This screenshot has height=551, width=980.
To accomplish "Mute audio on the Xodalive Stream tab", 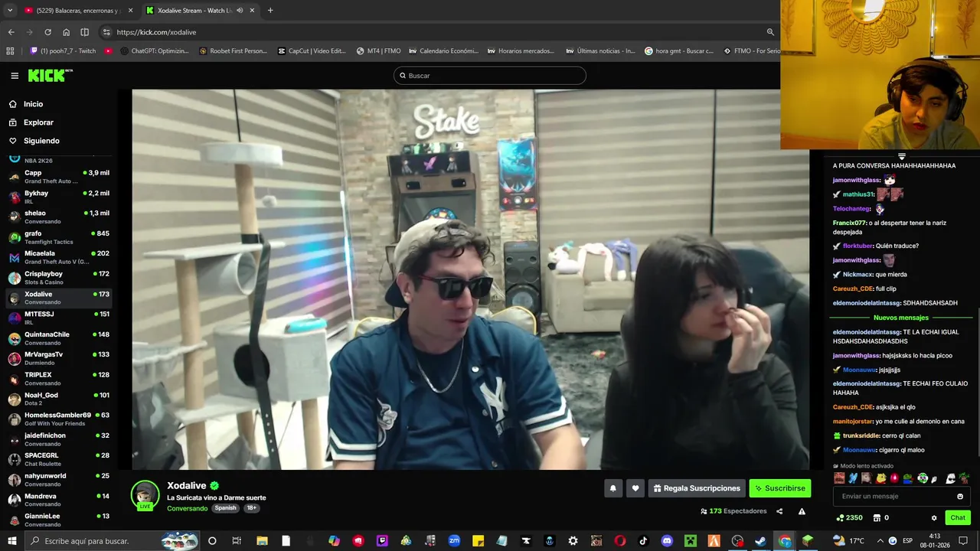I will (240, 11).
